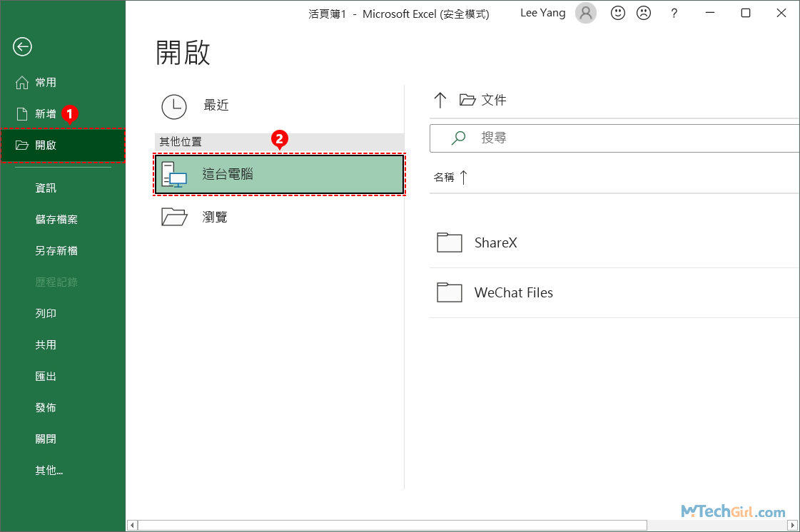
Task: Click in the 搜尋 search box
Action: (614, 138)
